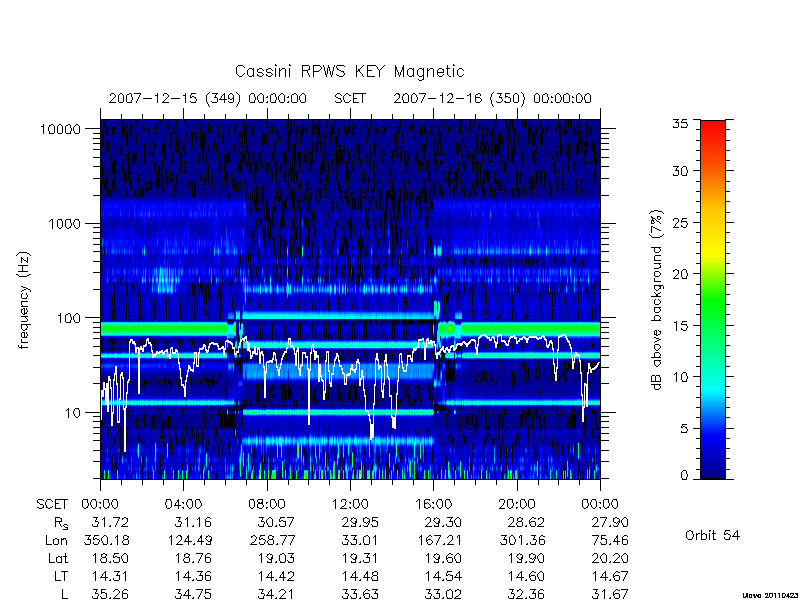Click the colorbar tick value 35
This screenshot has width=800, height=600.
point(680,124)
